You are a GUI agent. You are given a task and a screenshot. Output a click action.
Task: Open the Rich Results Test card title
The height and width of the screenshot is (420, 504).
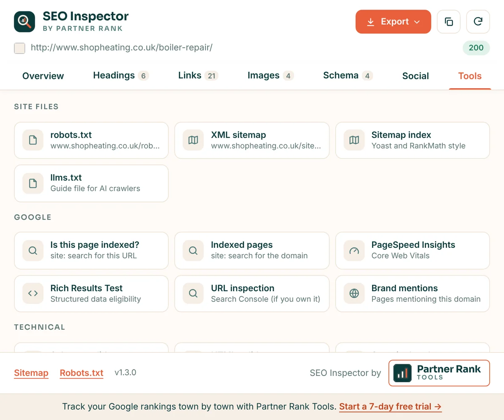[87, 288]
